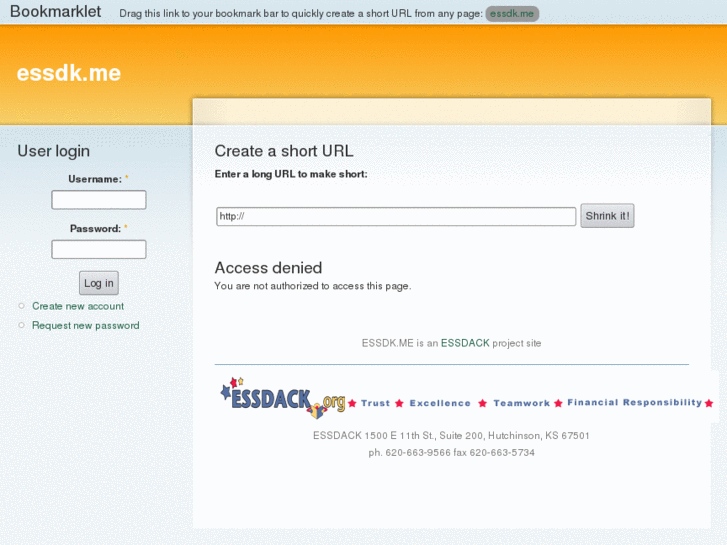
Task: Click the ESSDACK street address line
Action: 451,436
